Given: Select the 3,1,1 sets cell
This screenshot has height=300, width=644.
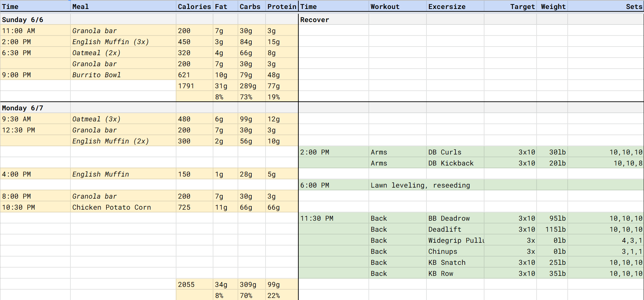Looking at the screenshot, I should pyautogui.click(x=606, y=251).
